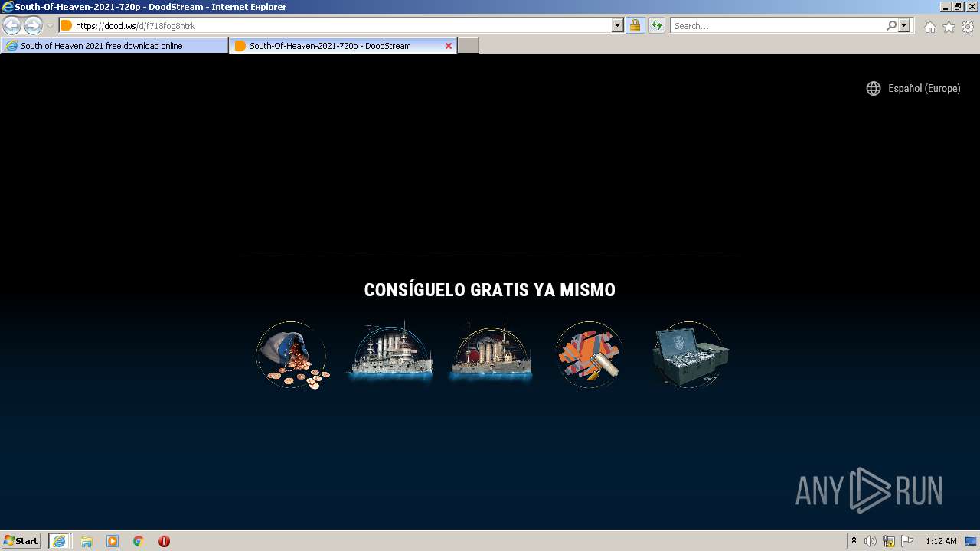This screenshot has height=551, width=980.
Task: Minimize the Internet Explorer window
Action: [945, 7]
